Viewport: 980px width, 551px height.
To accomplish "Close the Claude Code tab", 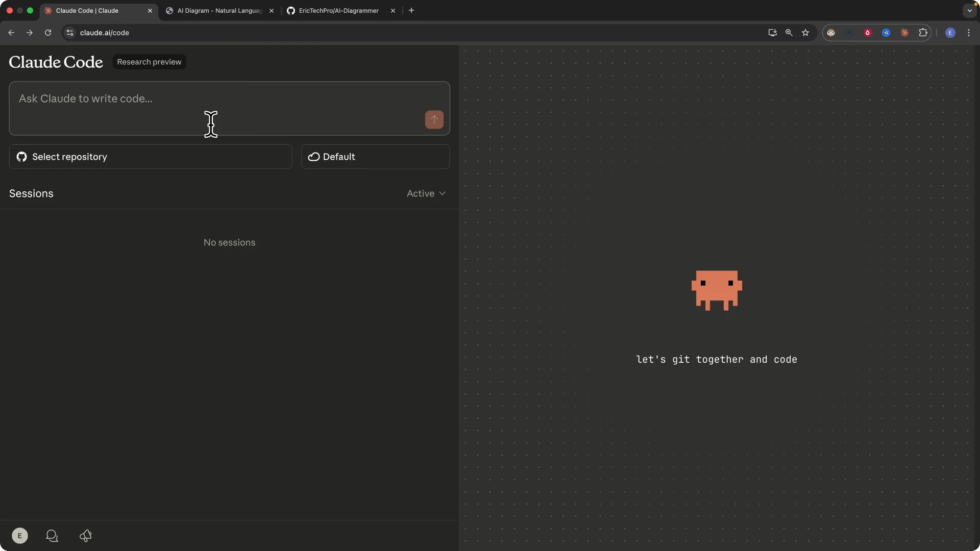I will pos(150,11).
